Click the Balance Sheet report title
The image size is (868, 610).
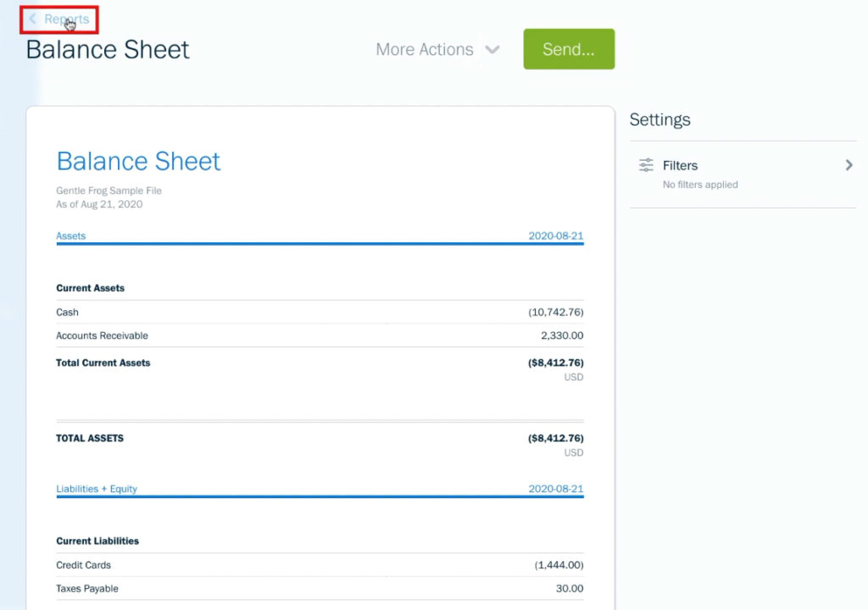(138, 161)
